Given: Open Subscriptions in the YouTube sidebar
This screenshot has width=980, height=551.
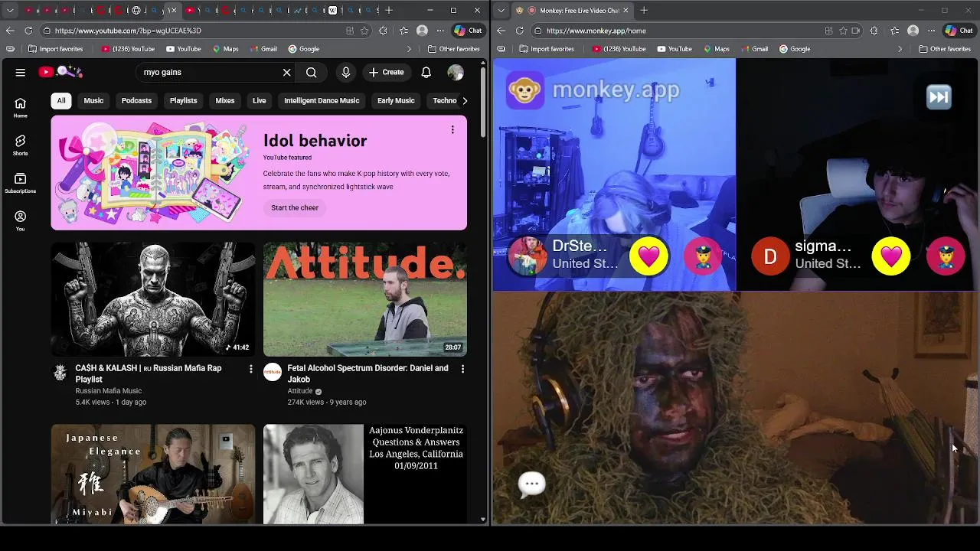Looking at the screenshot, I should coord(21,183).
